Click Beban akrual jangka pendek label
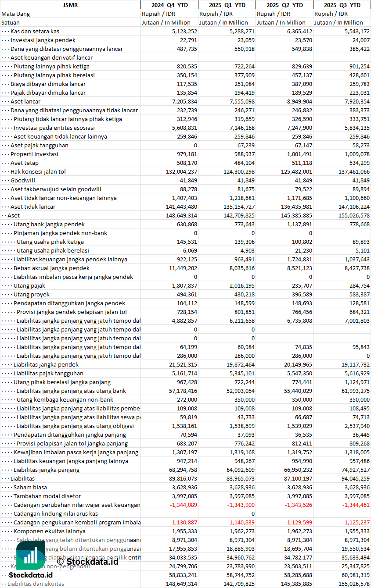 click(51, 268)
